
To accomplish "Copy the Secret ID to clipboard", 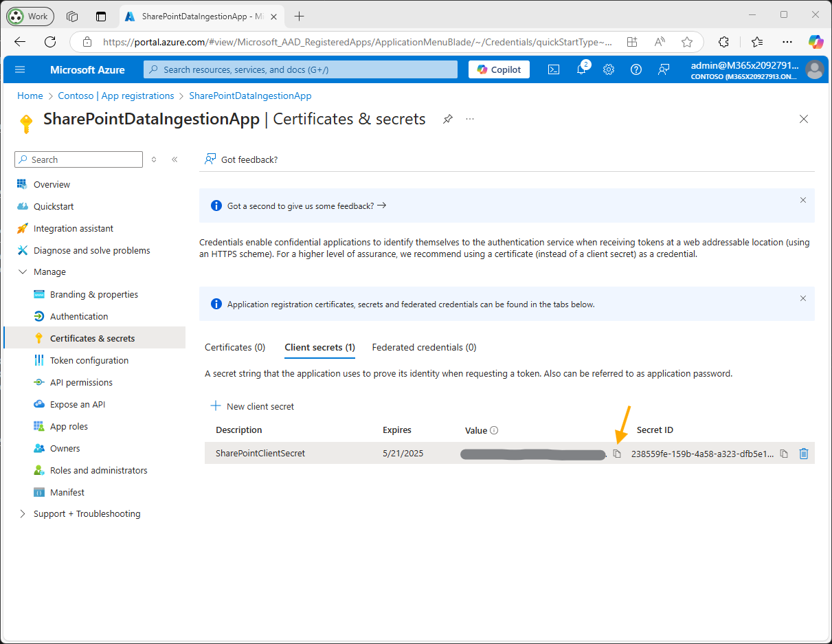I will pos(784,454).
